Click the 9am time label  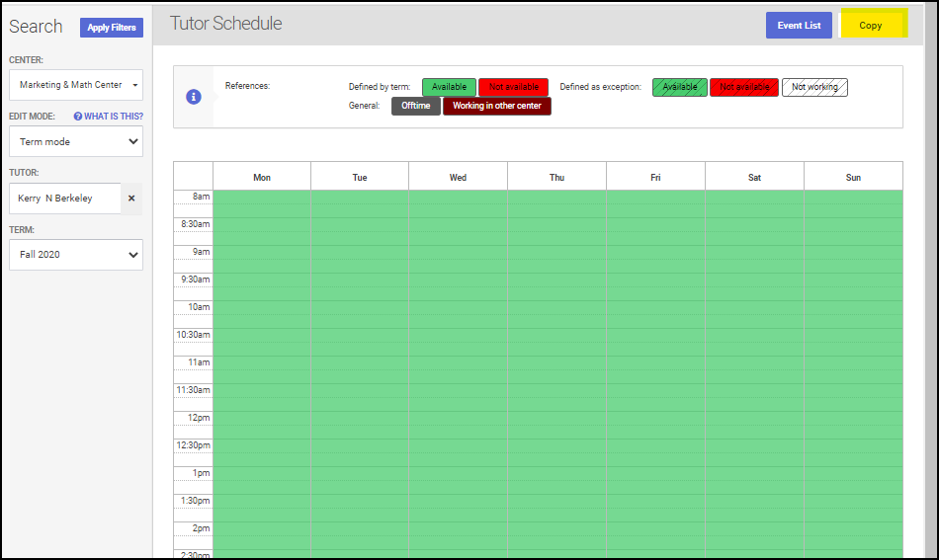[202, 251]
